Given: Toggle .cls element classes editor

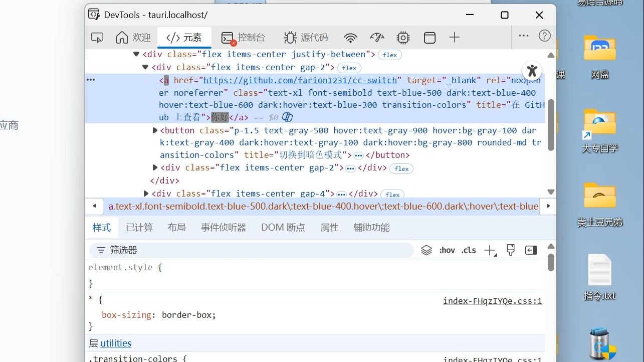Looking at the screenshot, I should [x=468, y=250].
